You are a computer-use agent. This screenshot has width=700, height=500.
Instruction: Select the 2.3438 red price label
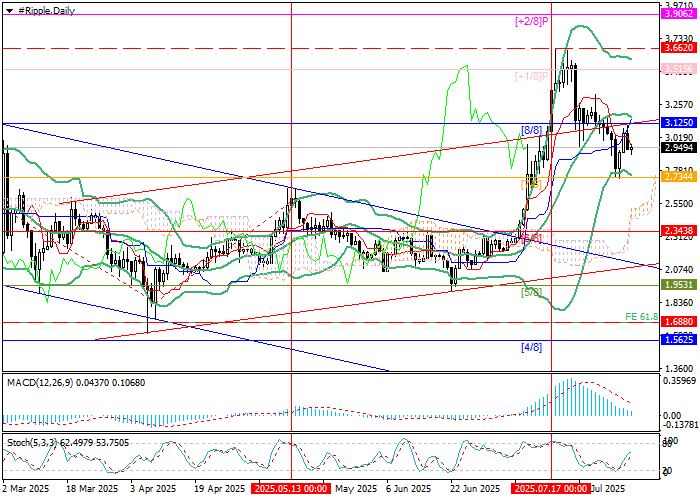point(679,231)
